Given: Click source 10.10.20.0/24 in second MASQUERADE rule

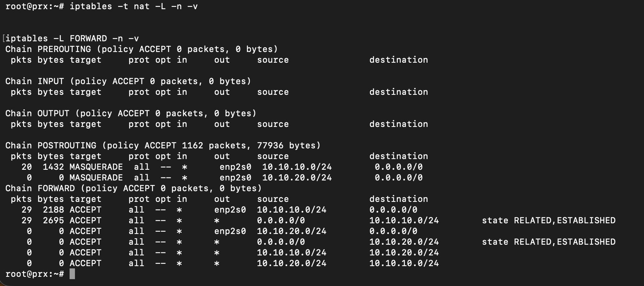Looking at the screenshot, I should click(x=297, y=178).
